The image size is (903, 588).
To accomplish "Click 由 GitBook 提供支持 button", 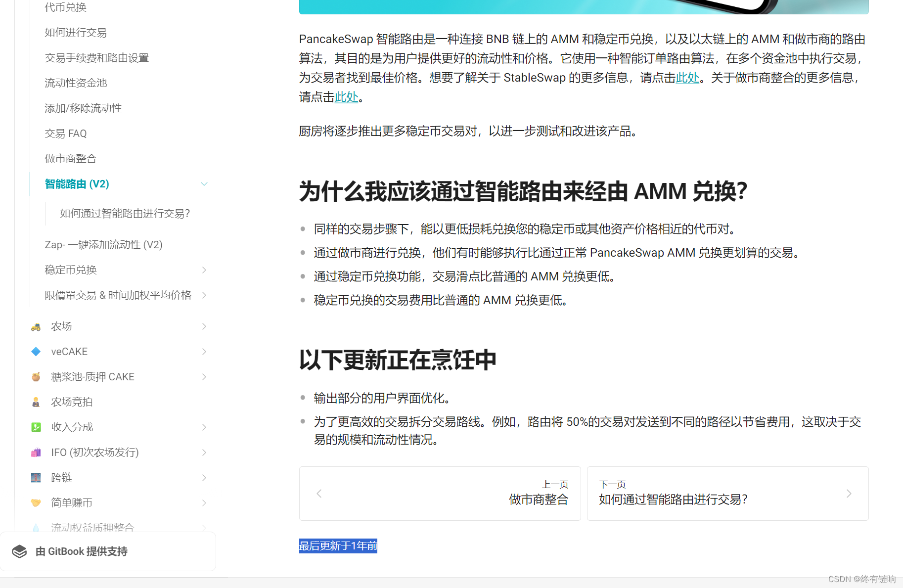I will (x=108, y=551).
